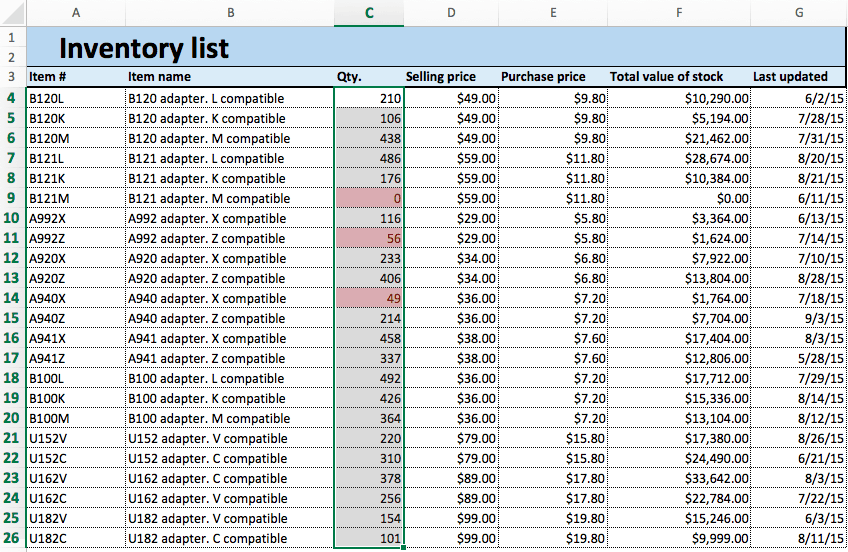The height and width of the screenshot is (552, 848).
Task: Select the column A header
Action: [x=76, y=12]
